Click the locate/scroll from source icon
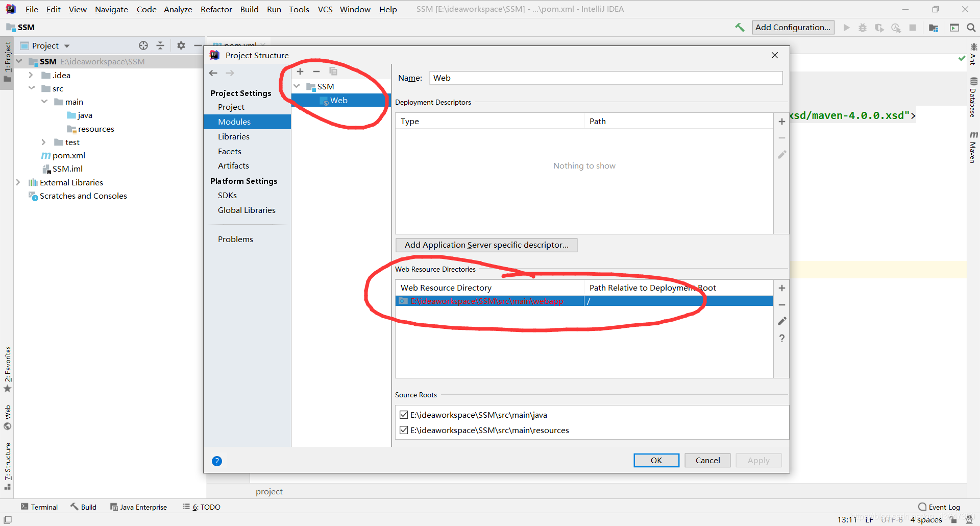 point(143,45)
